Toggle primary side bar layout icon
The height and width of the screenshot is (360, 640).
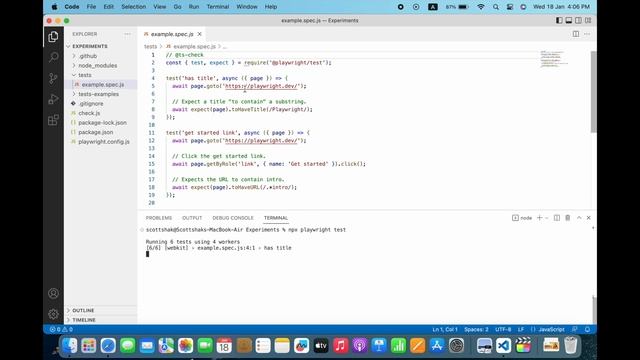559,20
